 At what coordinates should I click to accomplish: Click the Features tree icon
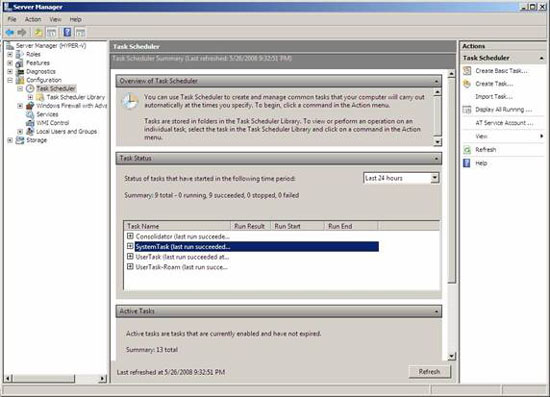coord(20,63)
